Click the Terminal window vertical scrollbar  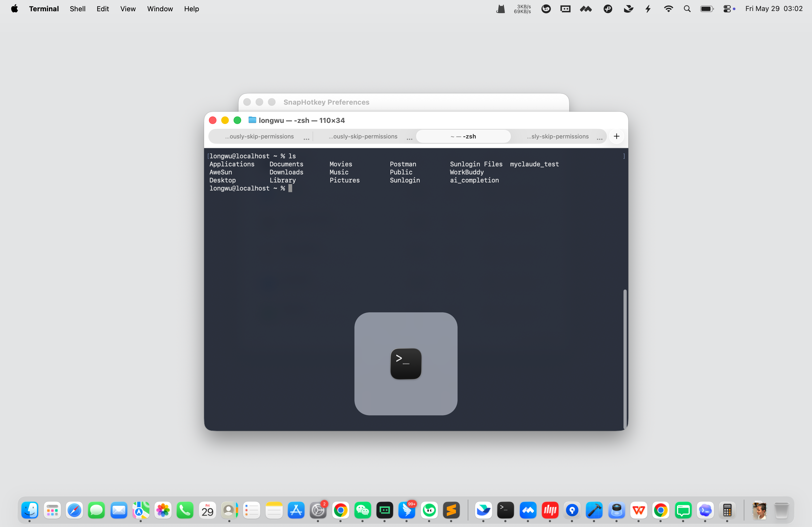pos(625,359)
